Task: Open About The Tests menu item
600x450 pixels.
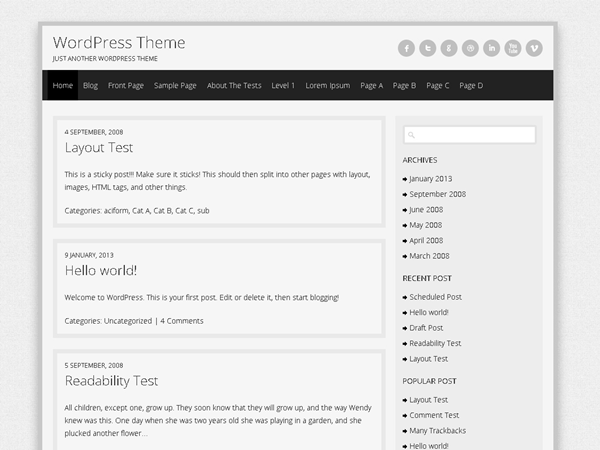Action: coord(234,85)
